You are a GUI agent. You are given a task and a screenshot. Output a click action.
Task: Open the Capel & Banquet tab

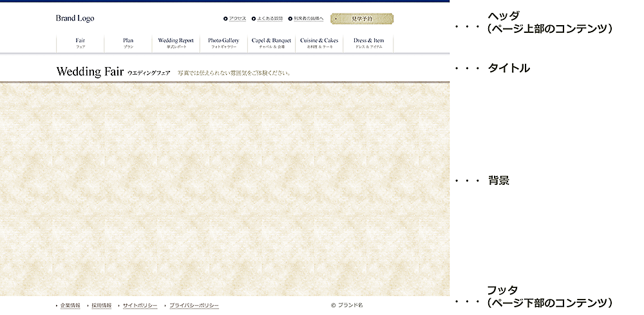[271, 43]
